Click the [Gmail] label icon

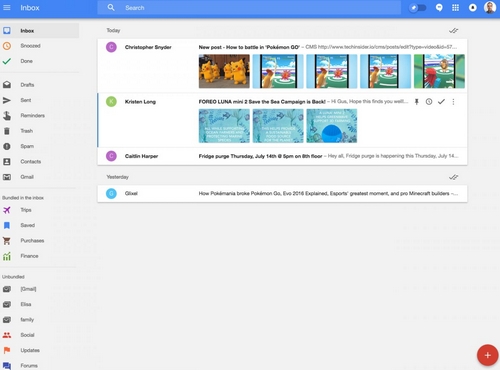click(7, 289)
